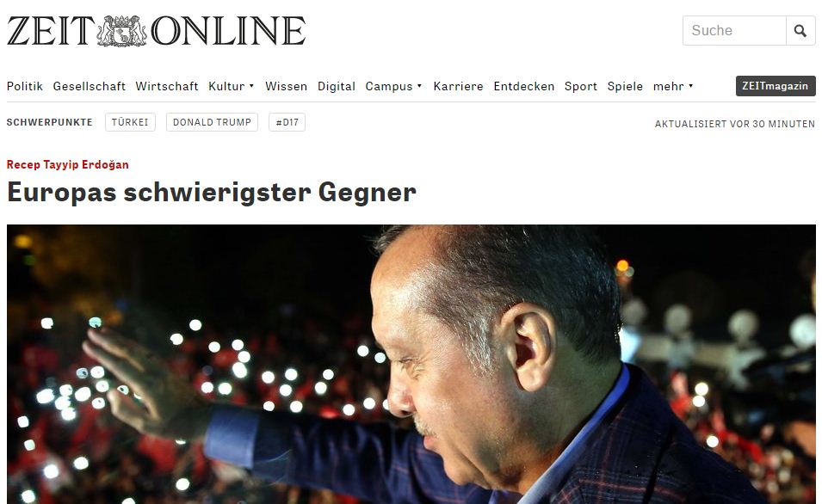Viewport: 822px width, 504px height.
Task: Open the mehr dropdown menu
Action: click(x=673, y=86)
